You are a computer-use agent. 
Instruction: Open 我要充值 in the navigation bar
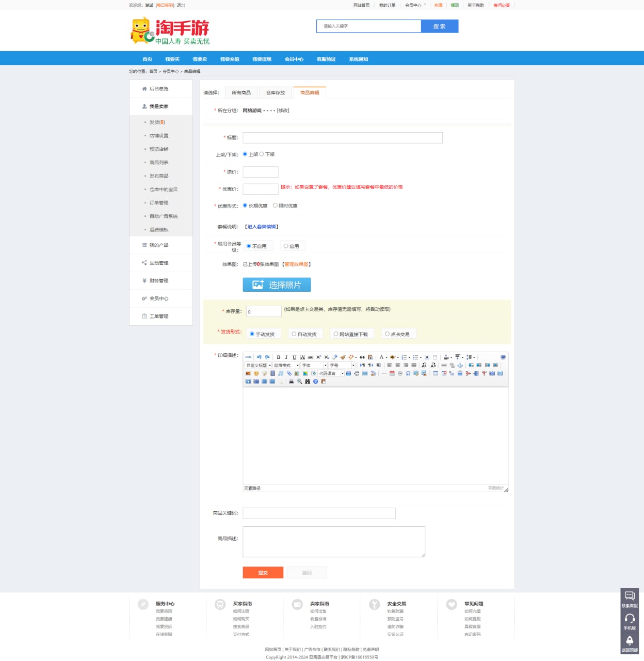click(x=230, y=59)
